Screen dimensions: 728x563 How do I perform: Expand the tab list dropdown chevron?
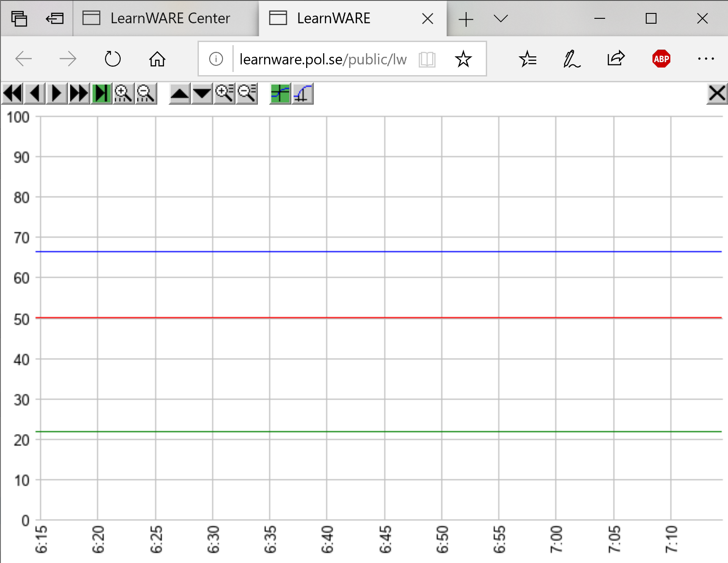click(x=501, y=19)
